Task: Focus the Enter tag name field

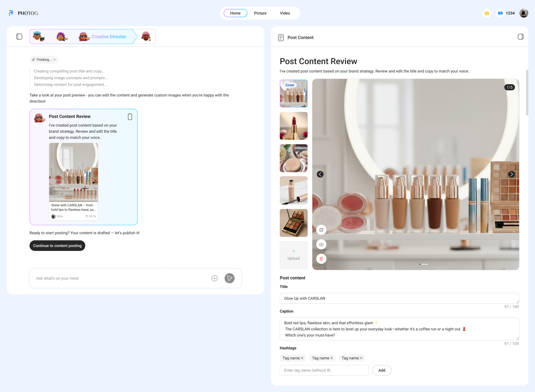Action: tap(324, 370)
